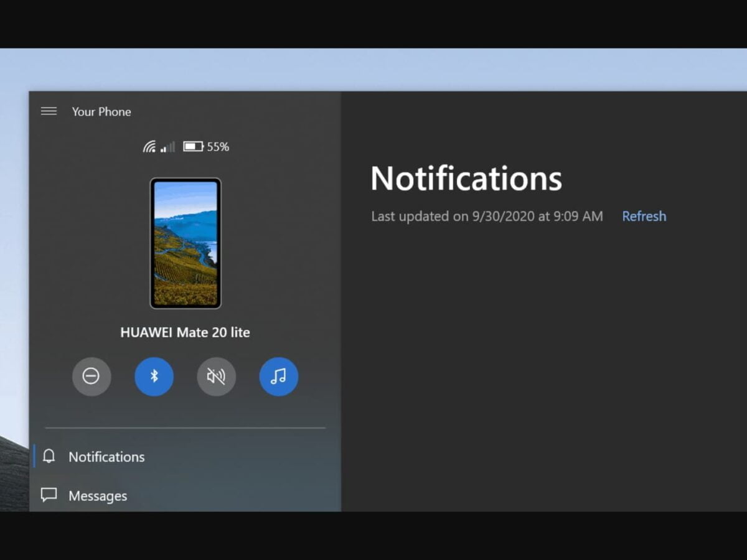This screenshot has height=560, width=747.
Task: Click the cellular signal bars icon
Action: (167, 147)
